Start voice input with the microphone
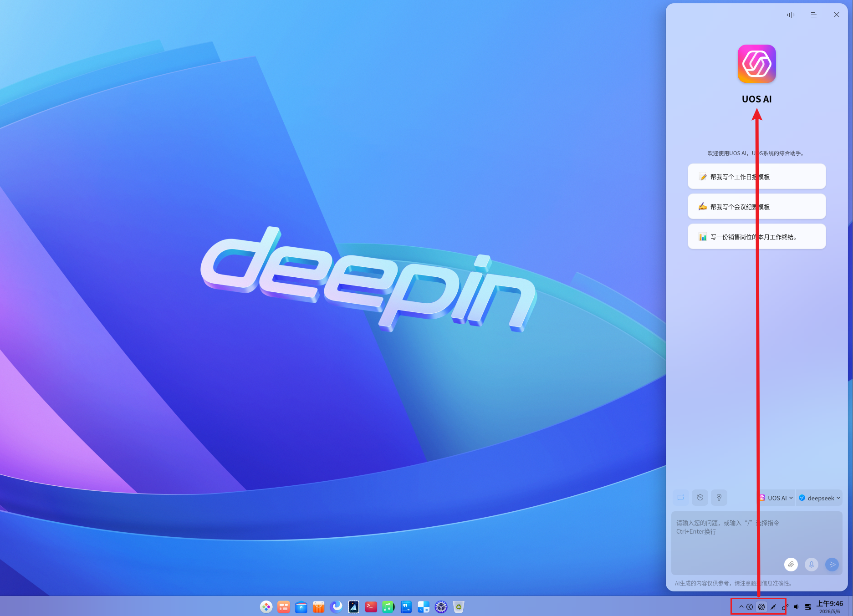 [x=812, y=565]
